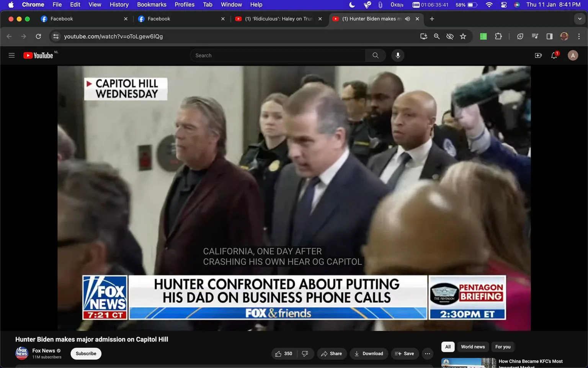
Task: Close the 'Ridiculous': Haley tab
Action: coord(320,19)
